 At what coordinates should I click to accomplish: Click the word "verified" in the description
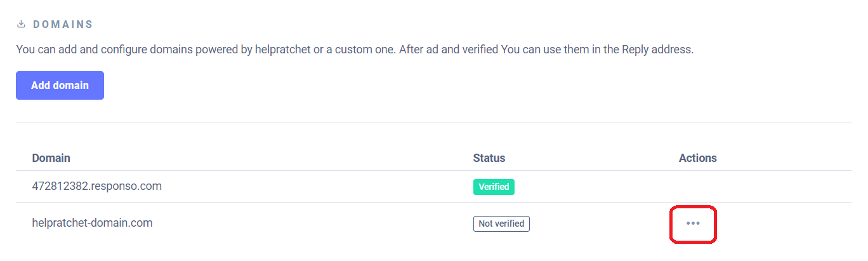(x=478, y=50)
